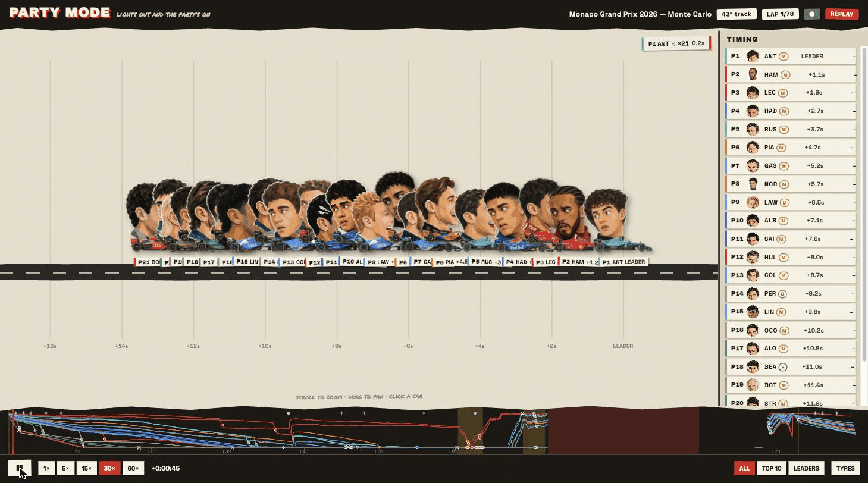Click the 43° track temperature badge
This screenshot has height=483, width=868.
pyautogui.click(x=737, y=14)
